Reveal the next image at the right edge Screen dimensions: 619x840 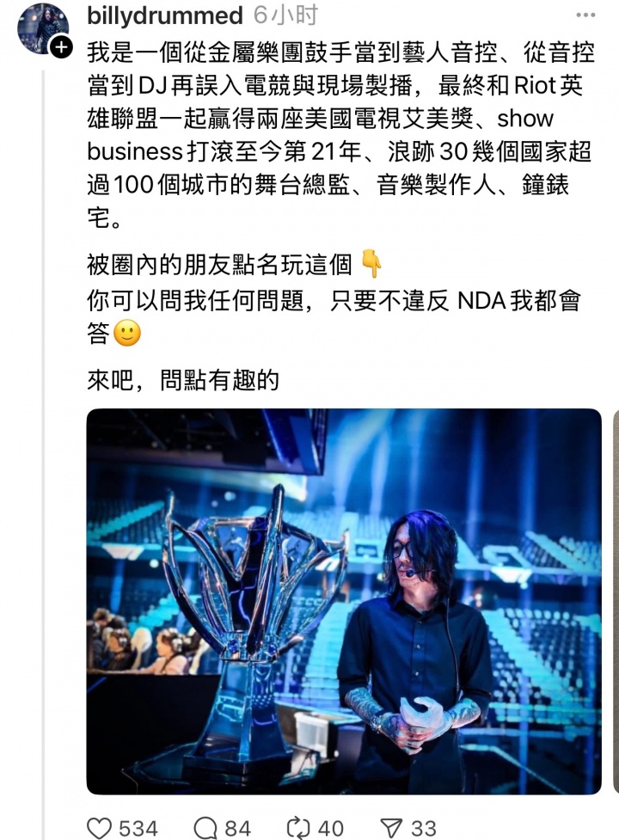tap(616, 601)
